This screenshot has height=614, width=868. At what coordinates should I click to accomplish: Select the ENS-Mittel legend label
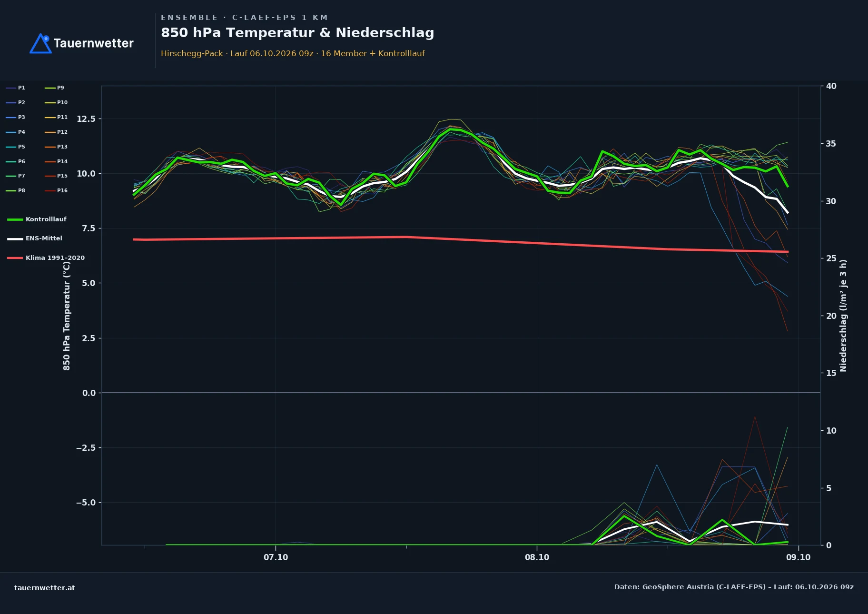point(44,238)
